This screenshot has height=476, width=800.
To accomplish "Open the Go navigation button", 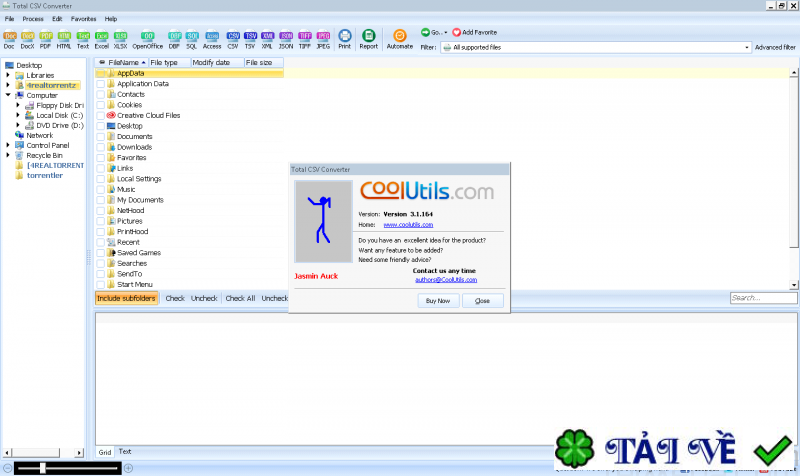I will (x=434, y=32).
